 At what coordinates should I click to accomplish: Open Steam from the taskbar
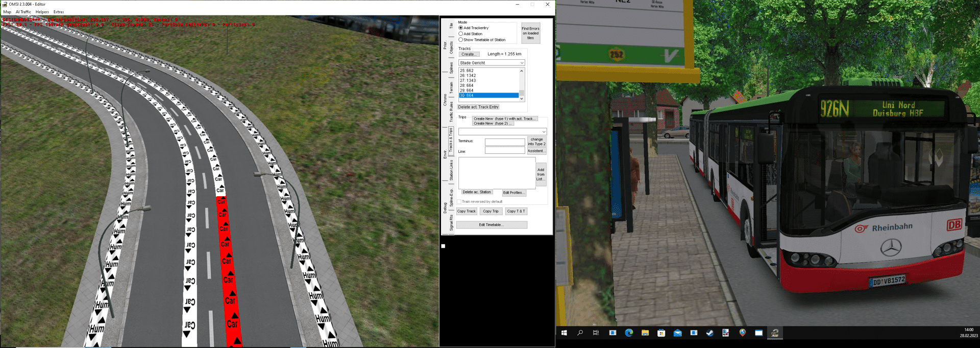coord(709,333)
